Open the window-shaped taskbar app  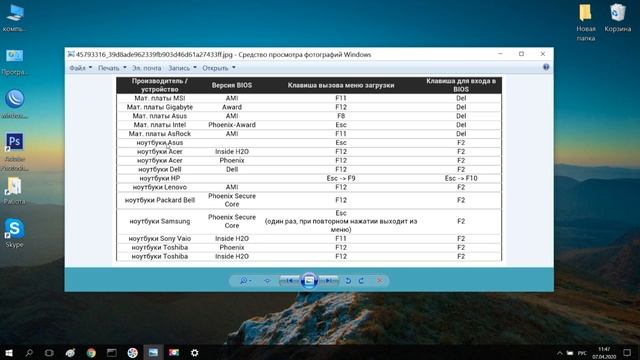111,353
